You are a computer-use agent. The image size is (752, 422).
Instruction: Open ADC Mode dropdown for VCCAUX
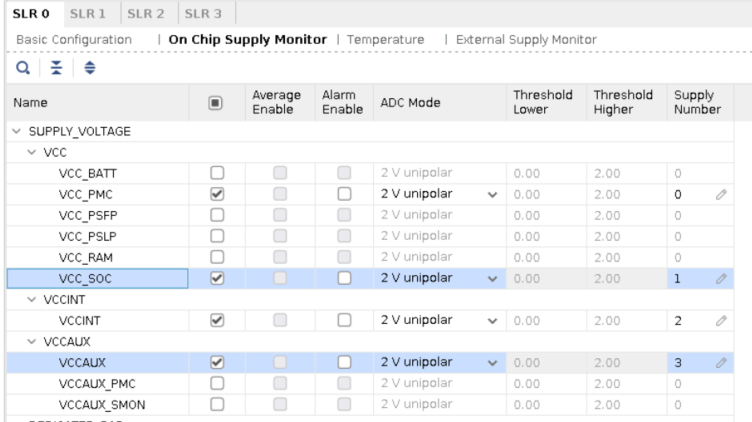coord(491,362)
